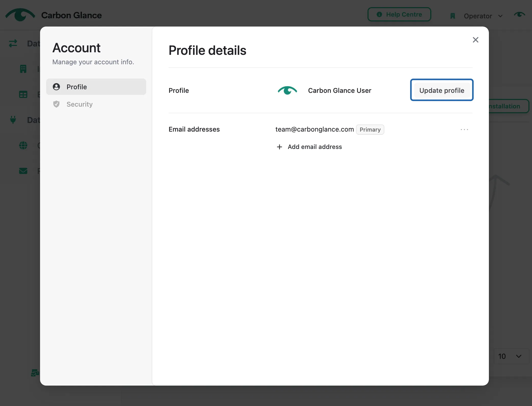Click the Update profile button
532x406 pixels.
pos(442,90)
